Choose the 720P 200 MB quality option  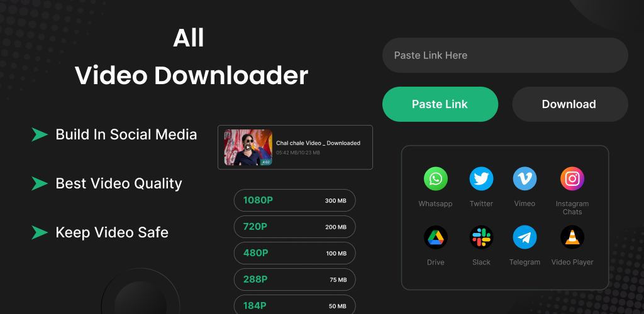pyautogui.click(x=294, y=227)
